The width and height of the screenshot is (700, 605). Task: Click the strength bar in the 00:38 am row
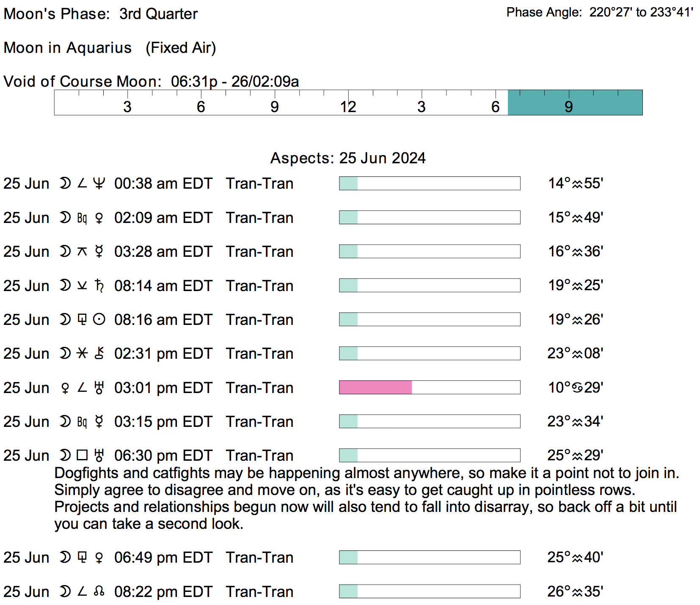tap(430, 184)
